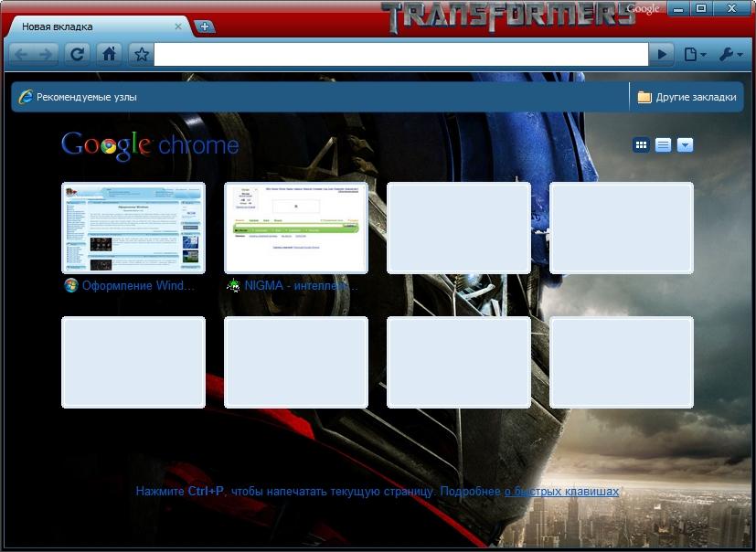Open the NIGMA site thumbnail
Viewport: 756px width, 552px height.
pos(296,228)
